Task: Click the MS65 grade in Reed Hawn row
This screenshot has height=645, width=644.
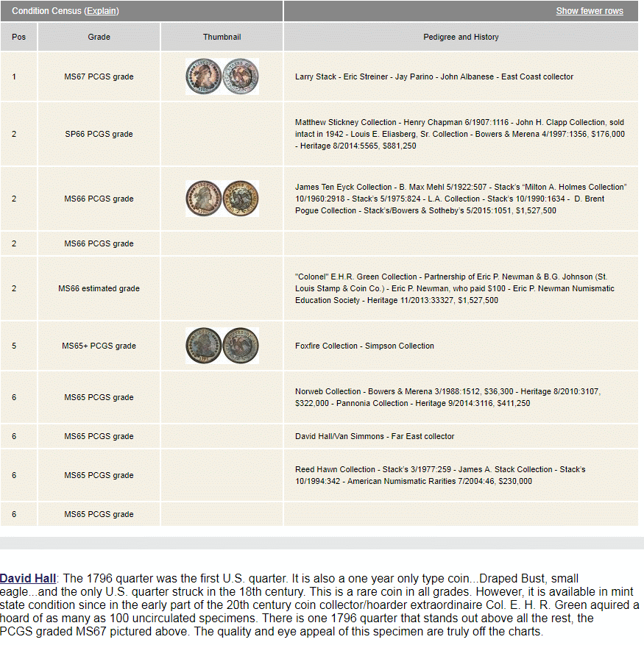Action: coord(99,475)
